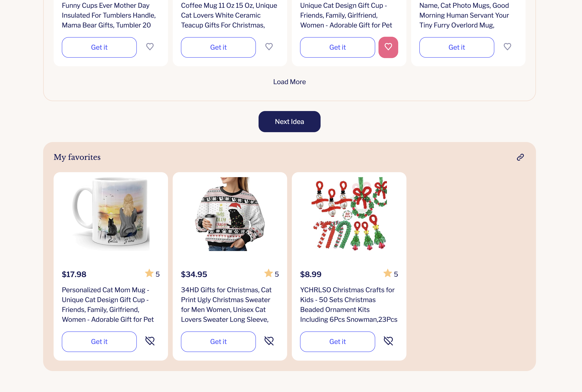Favorite the Tiny Furry Overlord Mug
The image size is (582, 392).
507,47
